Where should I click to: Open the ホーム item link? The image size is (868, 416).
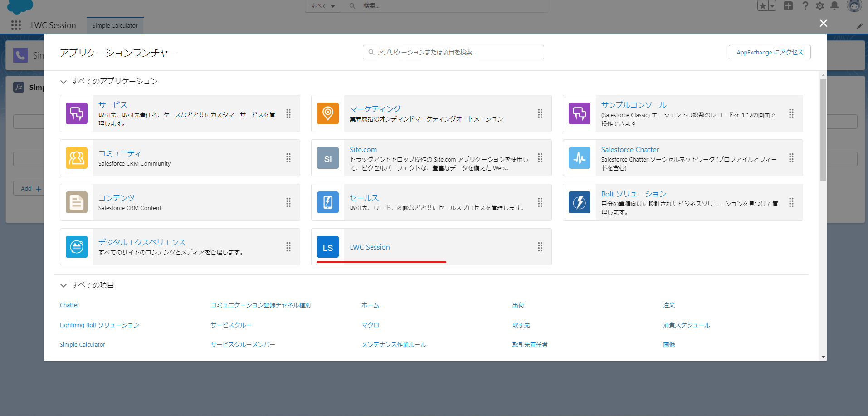coord(370,305)
